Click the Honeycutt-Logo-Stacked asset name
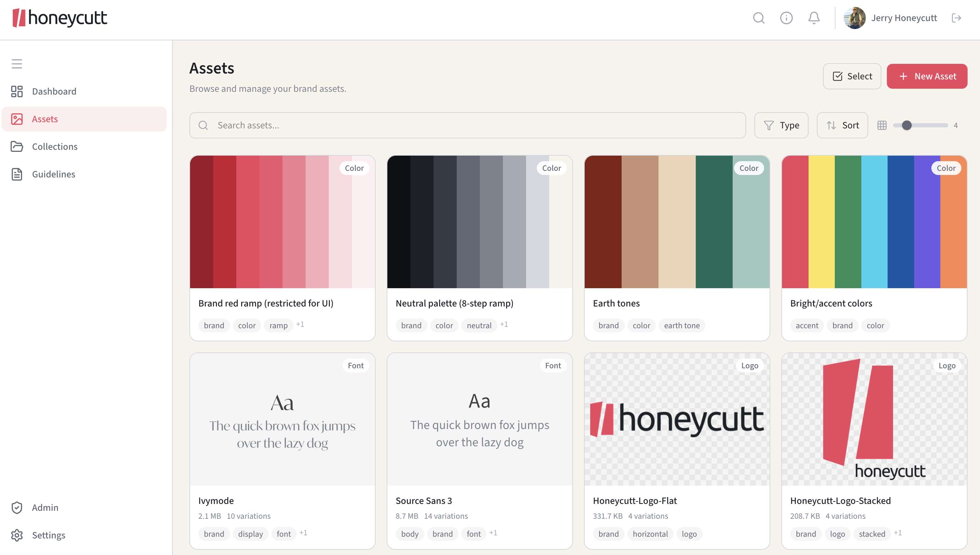The width and height of the screenshot is (980, 555). coord(840,501)
